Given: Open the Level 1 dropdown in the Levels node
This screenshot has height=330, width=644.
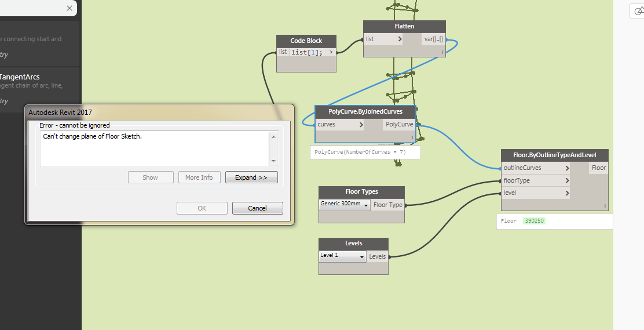Looking at the screenshot, I should pos(342,256).
